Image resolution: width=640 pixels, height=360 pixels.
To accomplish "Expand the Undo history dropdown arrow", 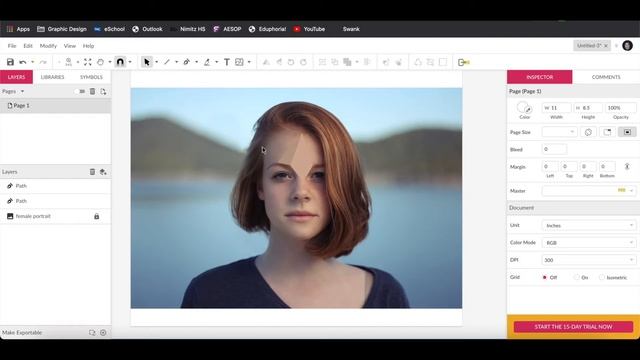I will pos(32,62).
